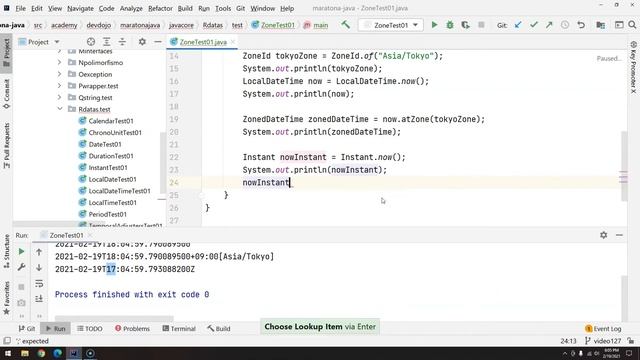The height and width of the screenshot is (360, 640).
Task: Rollback changes with undo arrow icon
Action: 581,25
